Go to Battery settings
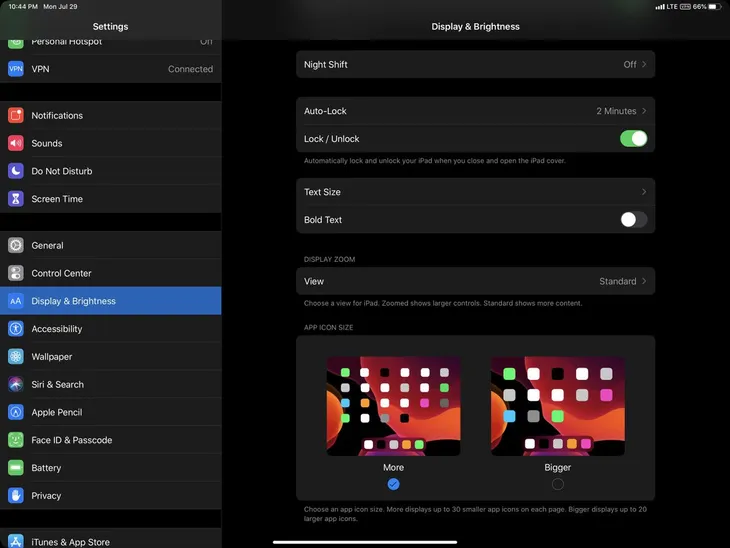The image size is (730, 548). (111, 468)
